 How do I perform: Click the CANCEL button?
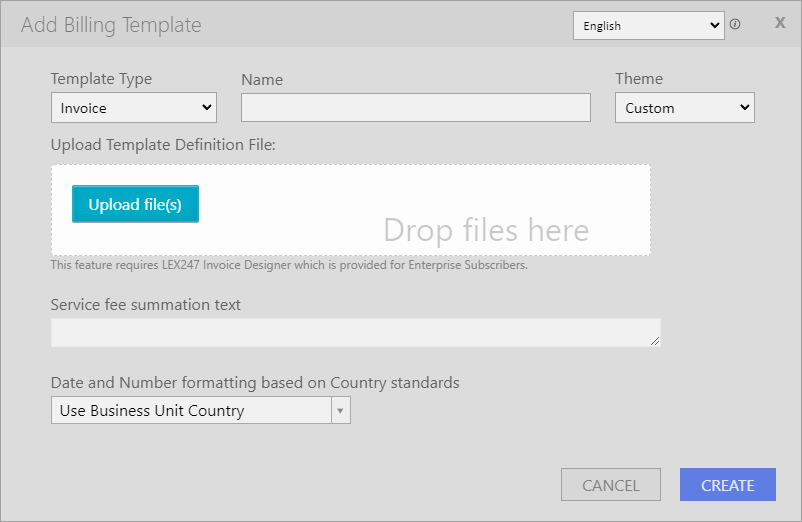point(611,485)
